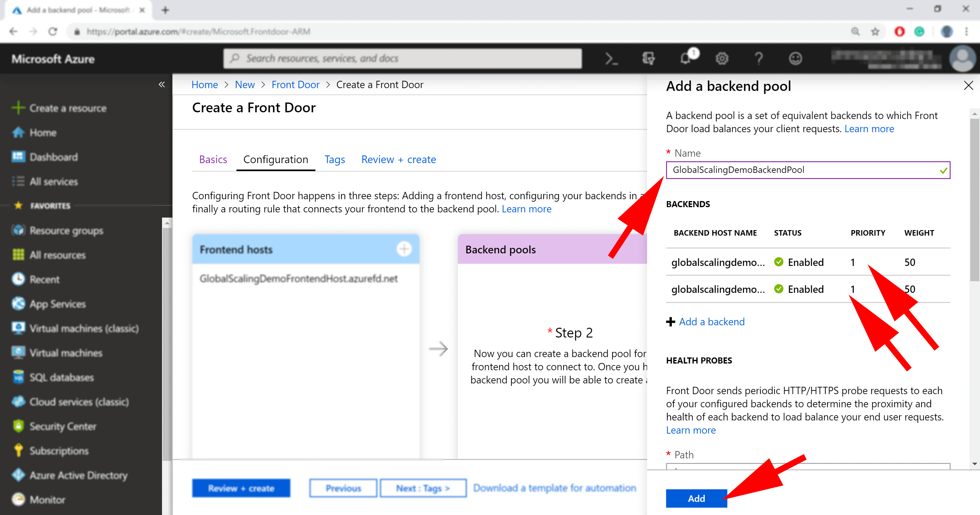Click the blue Add button
Viewport: 980px width, 515px height.
pos(696,498)
